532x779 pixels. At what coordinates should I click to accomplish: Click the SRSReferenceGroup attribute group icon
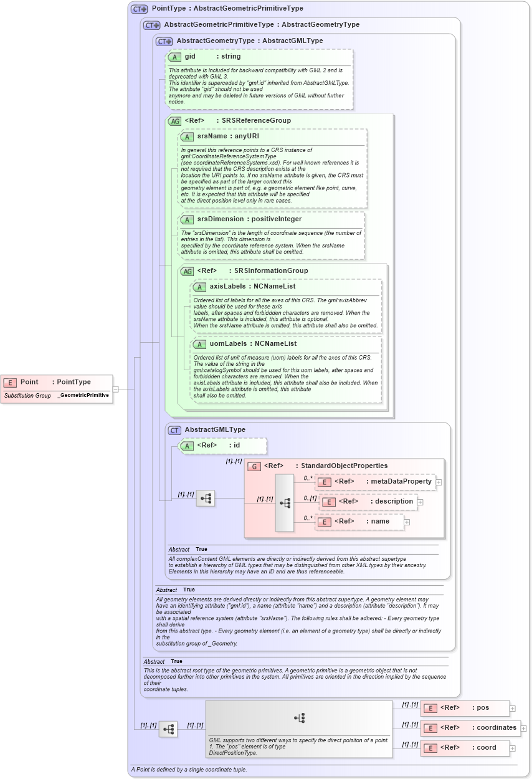coord(176,120)
